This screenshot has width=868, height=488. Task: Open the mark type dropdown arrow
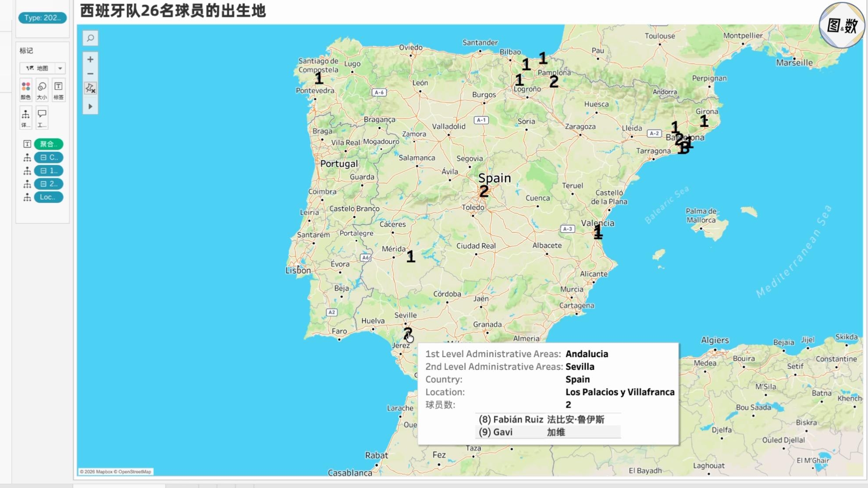tap(60, 68)
